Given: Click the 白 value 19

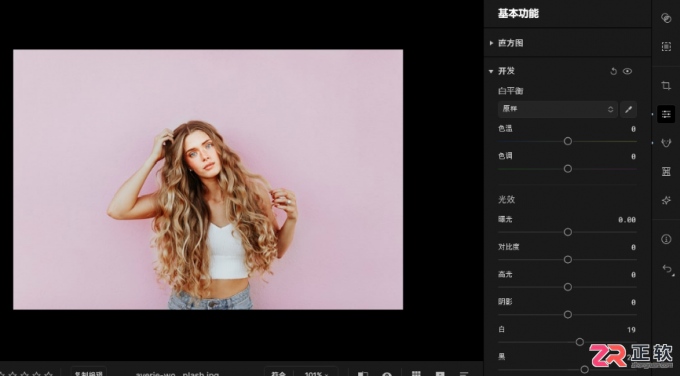Looking at the screenshot, I should pyautogui.click(x=631, y=330).
